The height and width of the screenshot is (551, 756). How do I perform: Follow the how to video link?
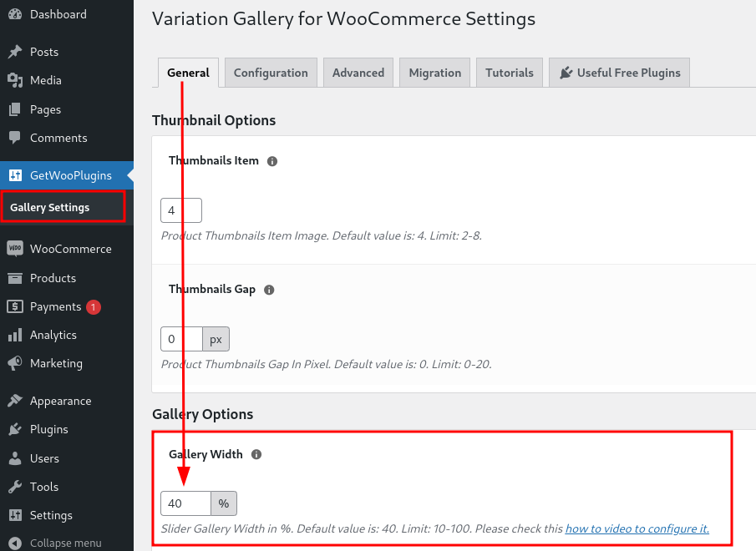coord(637,528)
